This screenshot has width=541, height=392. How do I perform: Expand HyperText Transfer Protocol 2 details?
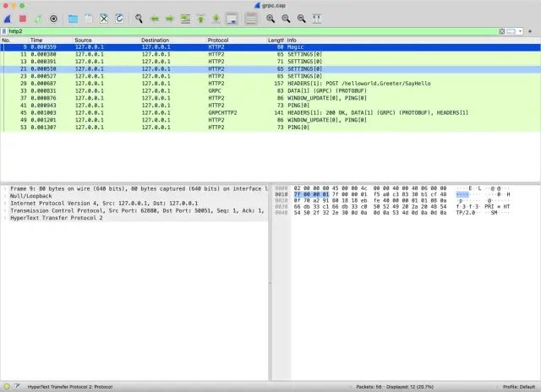coord(5,218)
